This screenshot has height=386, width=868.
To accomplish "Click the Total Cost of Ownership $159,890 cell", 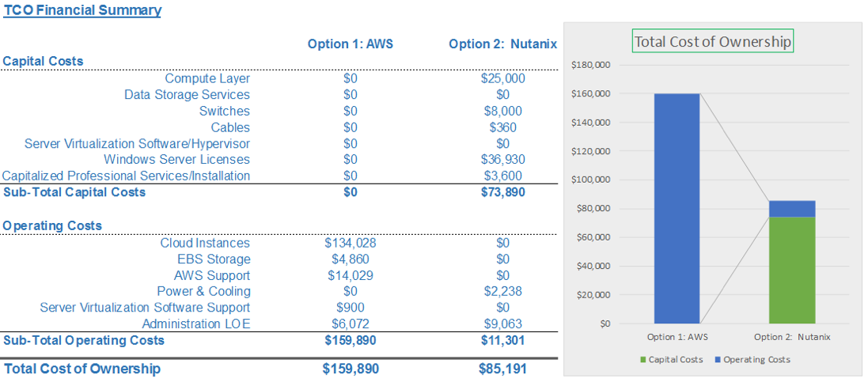I will coord(351,369).
